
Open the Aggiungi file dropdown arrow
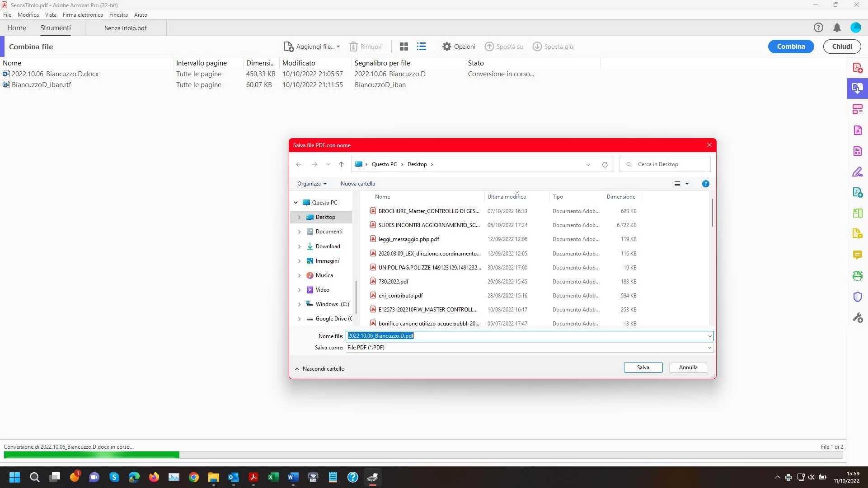click(338, 46)
